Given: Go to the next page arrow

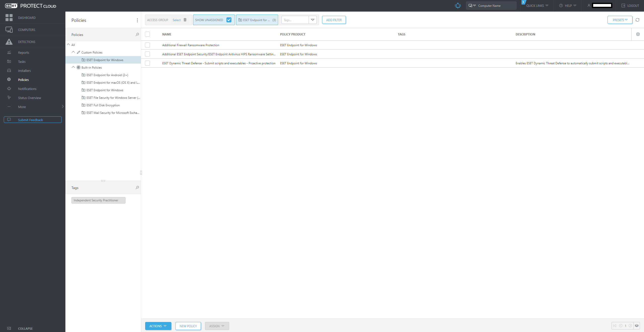Looking at the screenshot, I should pos(630,326).
